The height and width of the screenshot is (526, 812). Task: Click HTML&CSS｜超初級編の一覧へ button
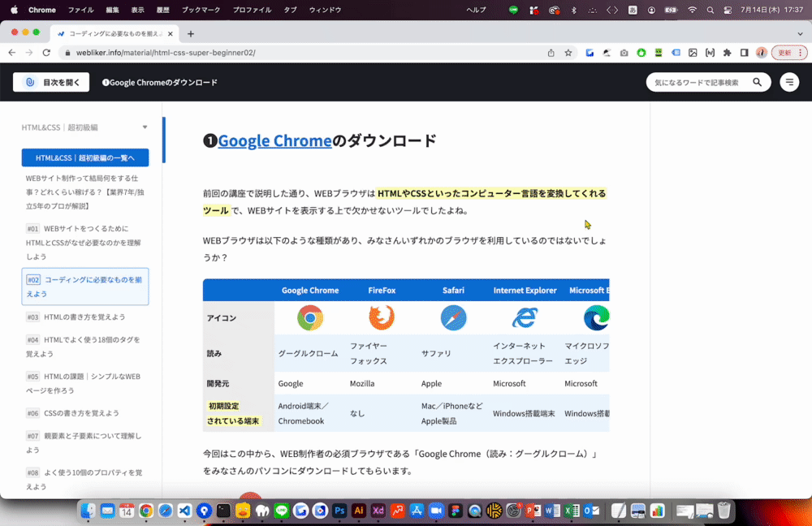point(85,157)
